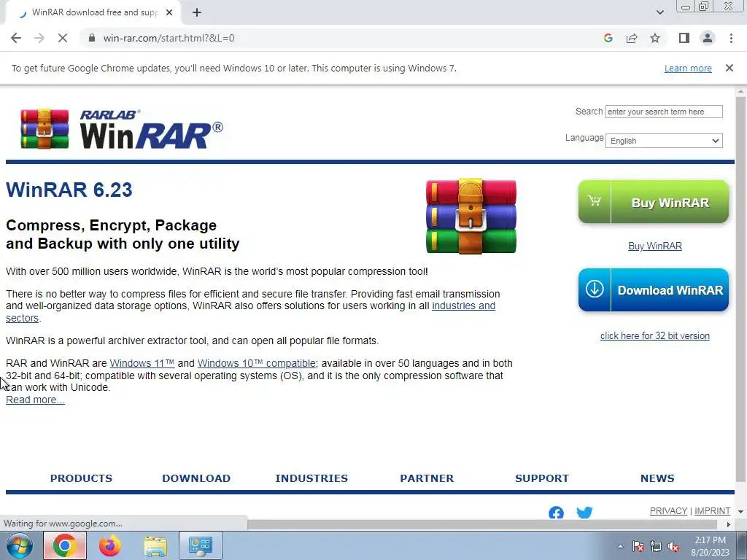747x560 pixels.
Task: Open a new tab with plus icon
Action: tap(197, 13)
